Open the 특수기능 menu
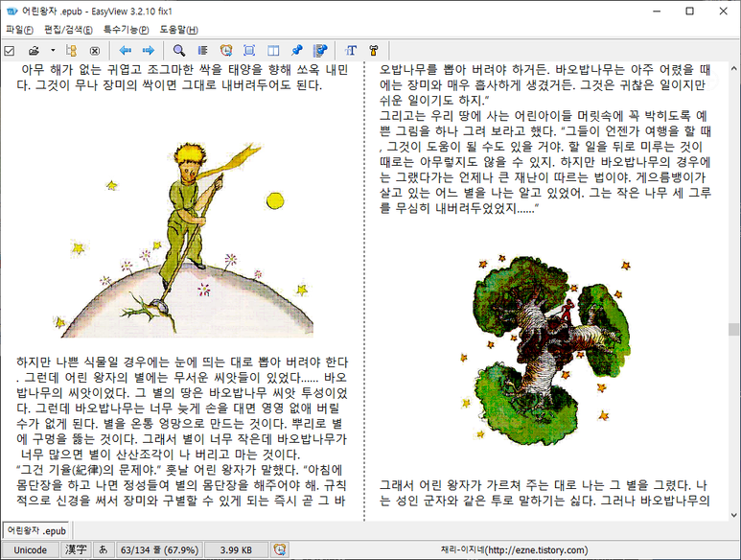 pos(127,30)
